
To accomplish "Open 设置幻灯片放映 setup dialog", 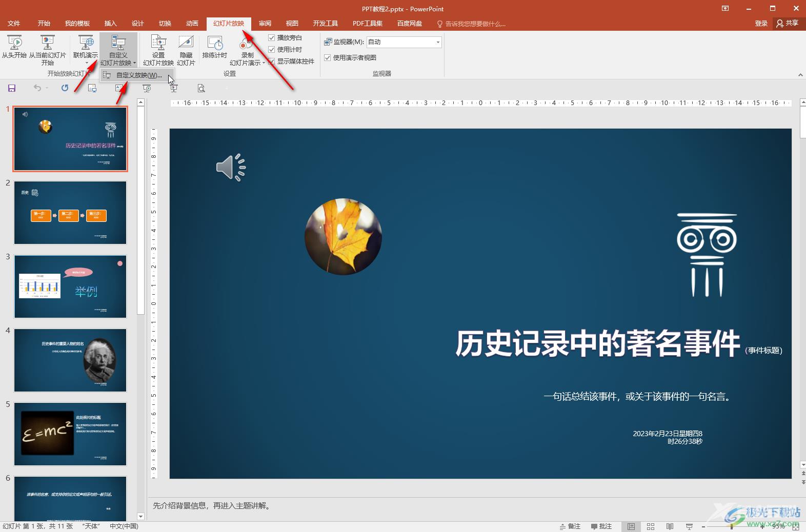I will (158, 50).
